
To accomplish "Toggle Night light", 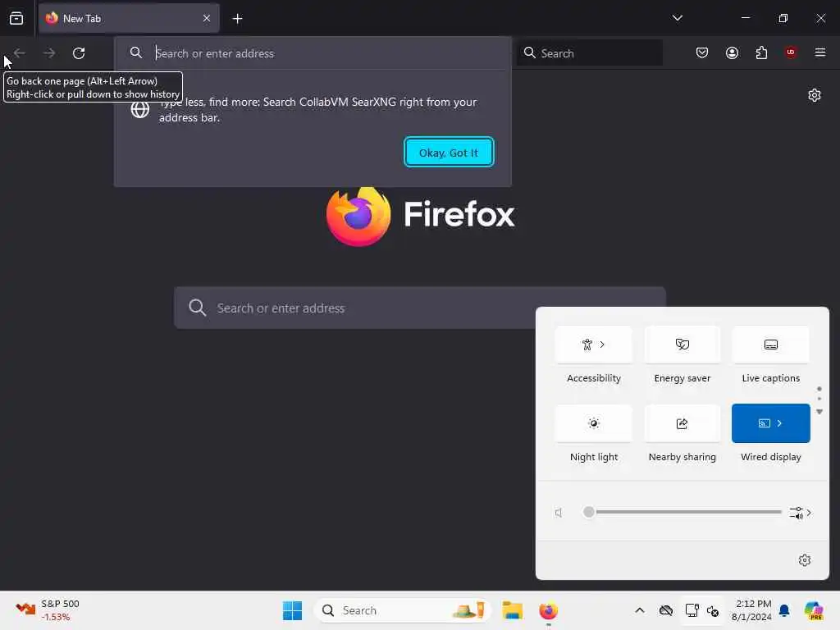I will coord(594,423).
